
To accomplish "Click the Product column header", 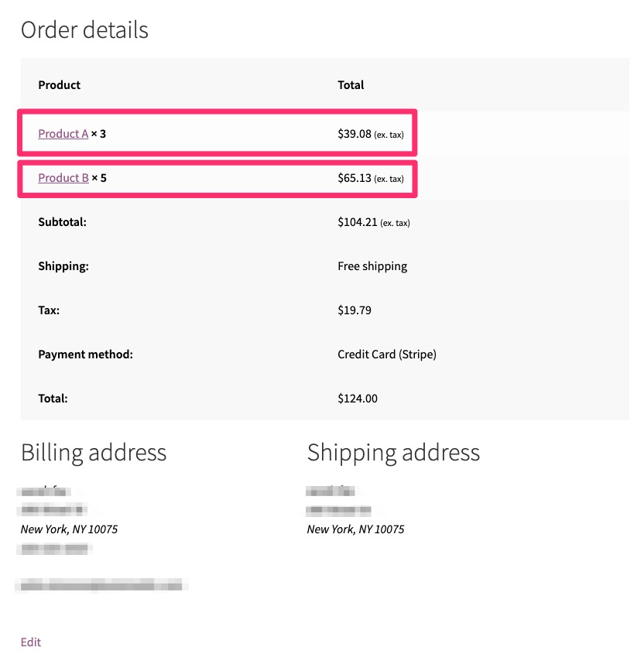I will pos(59,85).
